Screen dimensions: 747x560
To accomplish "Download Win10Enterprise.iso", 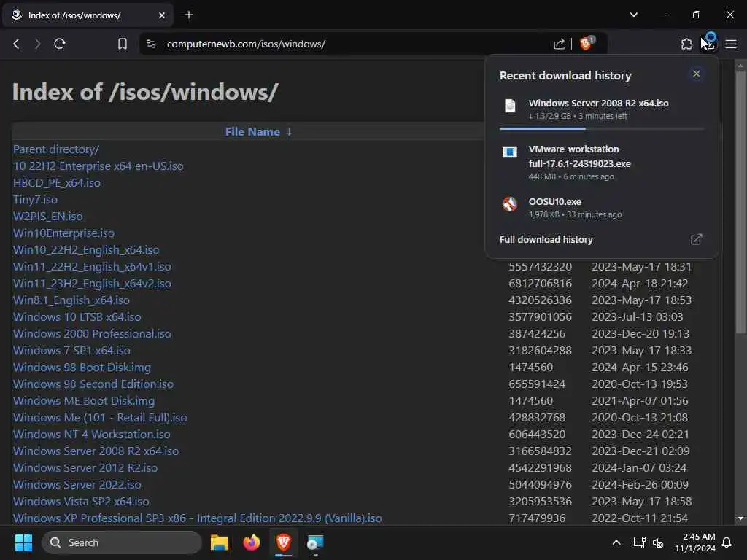I will point(63,233).
